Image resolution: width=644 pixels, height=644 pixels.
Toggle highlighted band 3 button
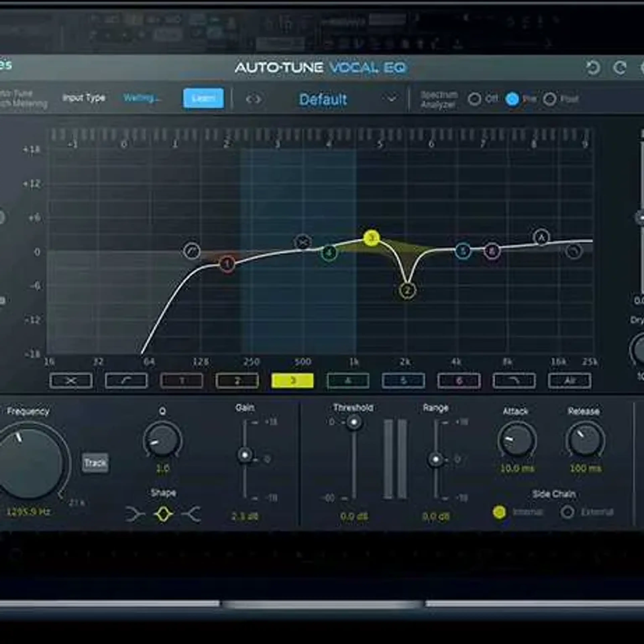point(293,381)
